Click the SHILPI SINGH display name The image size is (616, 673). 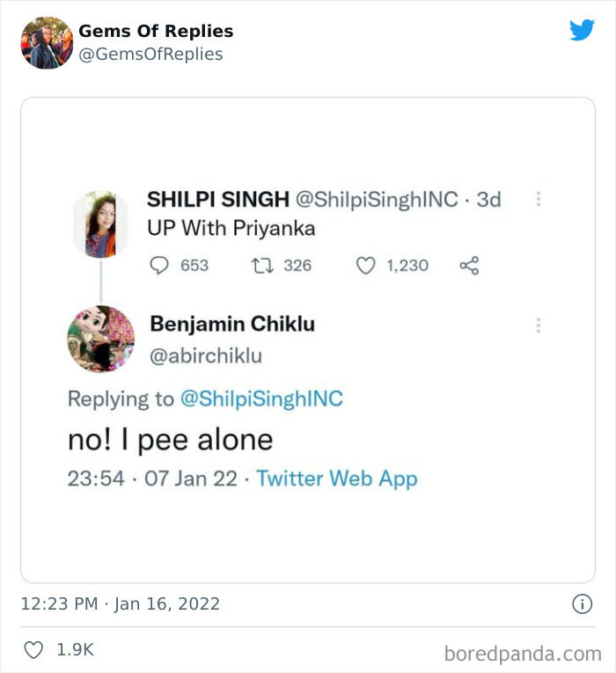point(218,200)
